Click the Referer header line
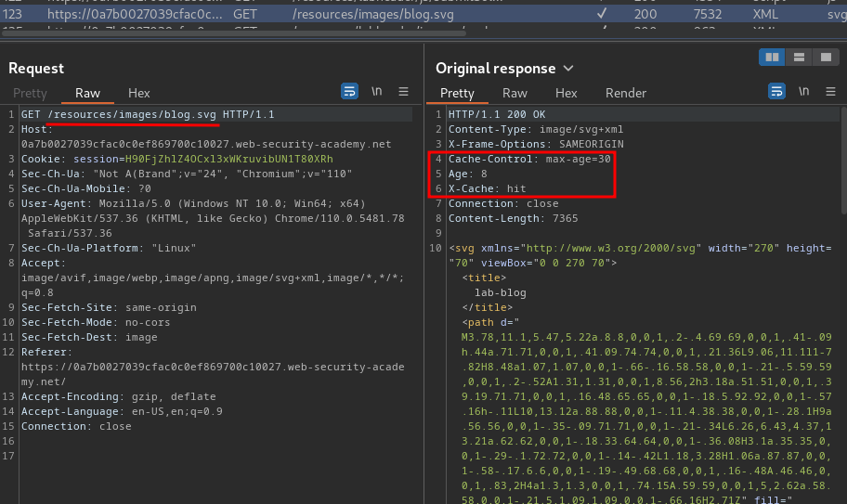 [213, 367]
